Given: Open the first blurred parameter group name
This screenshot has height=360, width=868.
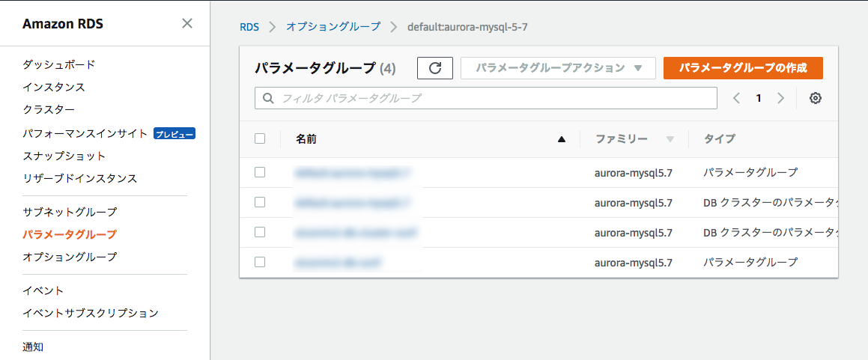Looking at the screenshot, I should (353, 173).
